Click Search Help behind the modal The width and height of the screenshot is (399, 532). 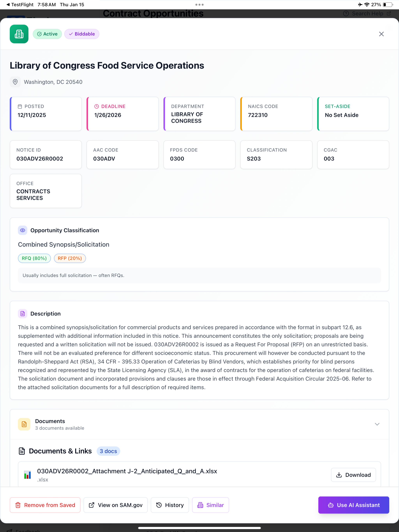(x=367, y=13)
